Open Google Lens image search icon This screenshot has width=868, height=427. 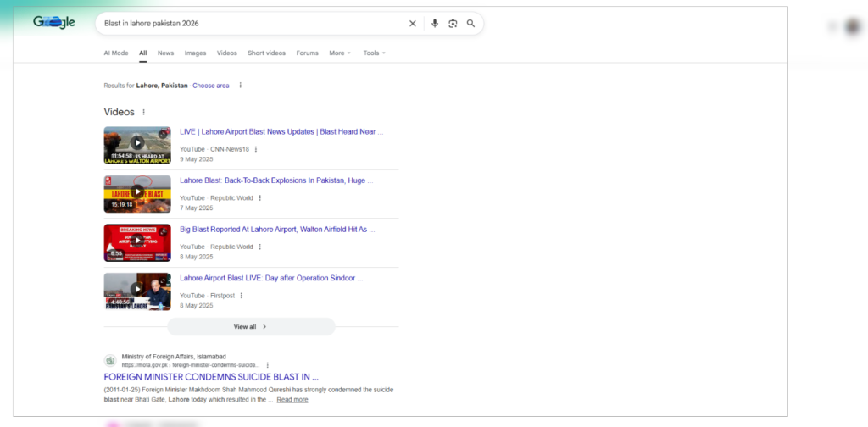tap(453, 24)
